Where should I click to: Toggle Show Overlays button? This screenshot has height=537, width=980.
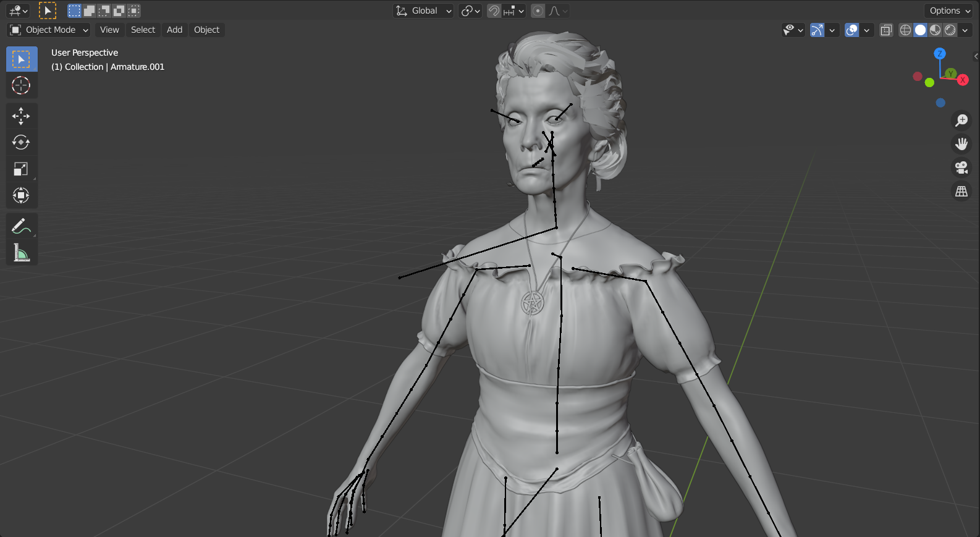851,30
